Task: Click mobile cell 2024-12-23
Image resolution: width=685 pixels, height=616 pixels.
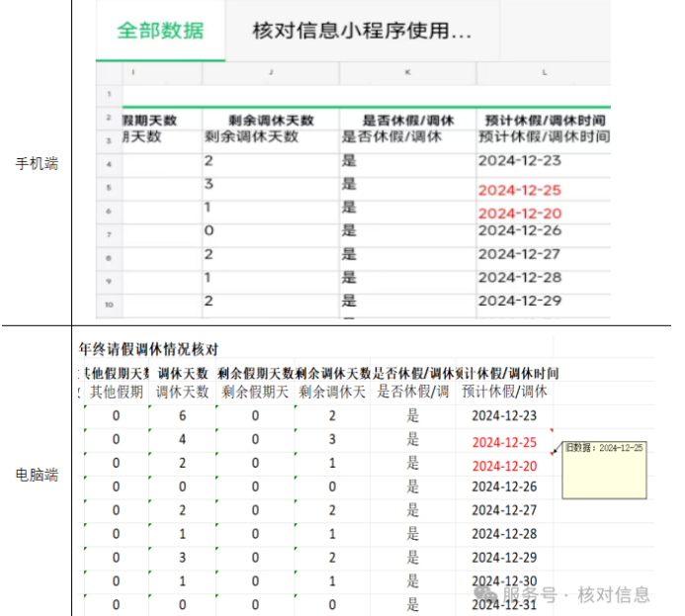Action: (519, 161)
